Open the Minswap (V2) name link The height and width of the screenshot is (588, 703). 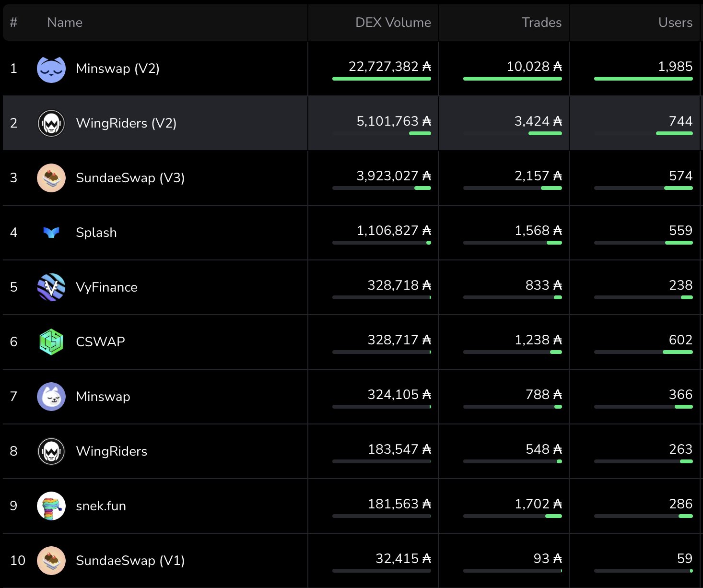[x=117, y=69]
